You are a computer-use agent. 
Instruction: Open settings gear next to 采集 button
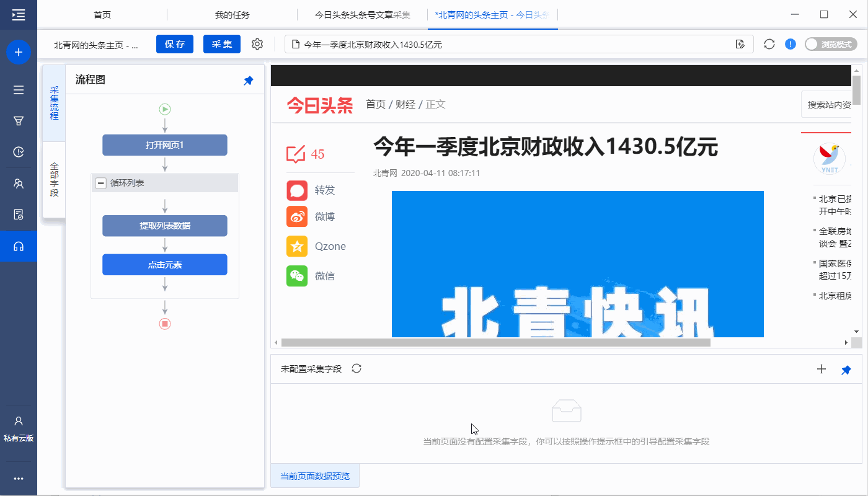257,44
